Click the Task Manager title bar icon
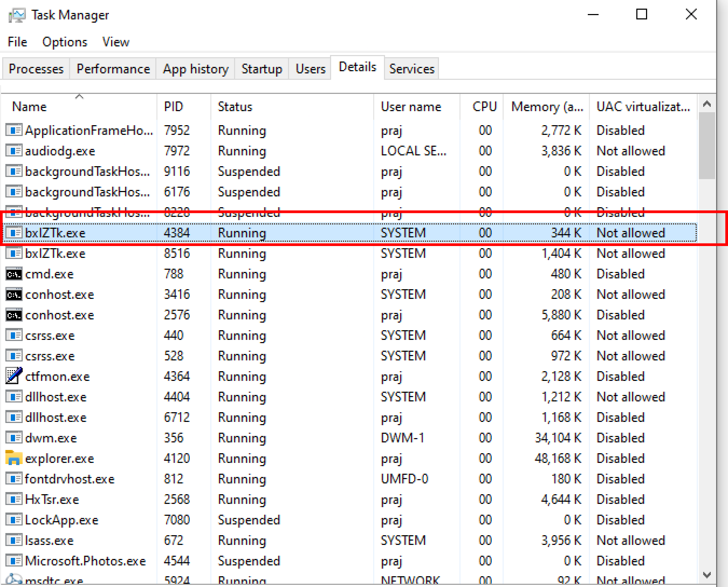Image resolution: width=728 pixels, height=587 pixels. click(17, 15)
